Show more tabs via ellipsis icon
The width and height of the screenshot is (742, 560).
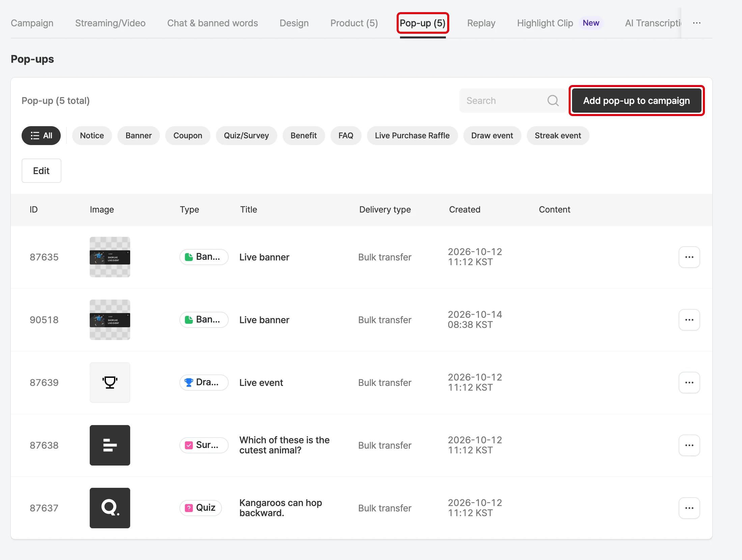point(697,23)
